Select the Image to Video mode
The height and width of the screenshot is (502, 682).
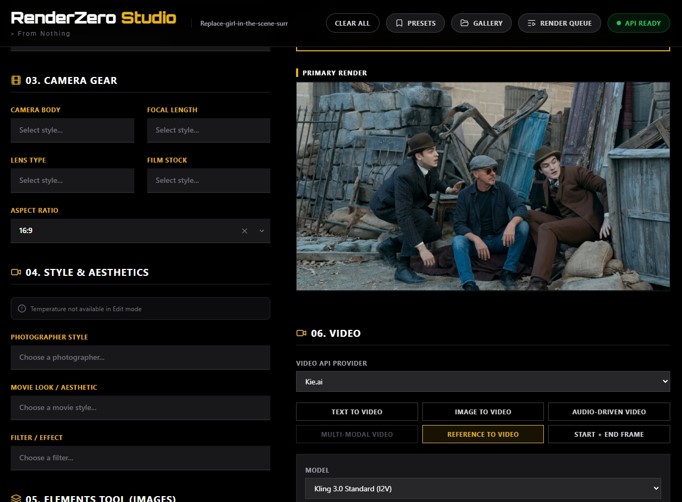pos(483,412)
